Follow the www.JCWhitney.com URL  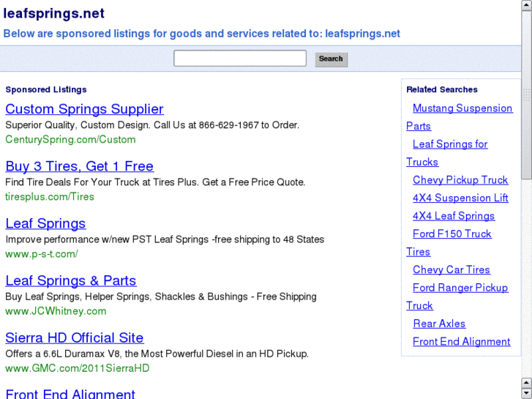pos(56,310)
